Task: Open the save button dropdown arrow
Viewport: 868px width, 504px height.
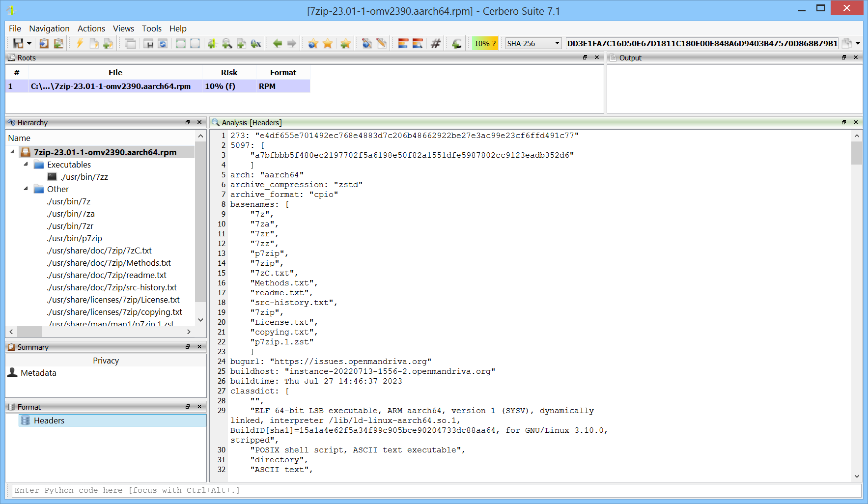Action: pos(28,43)
